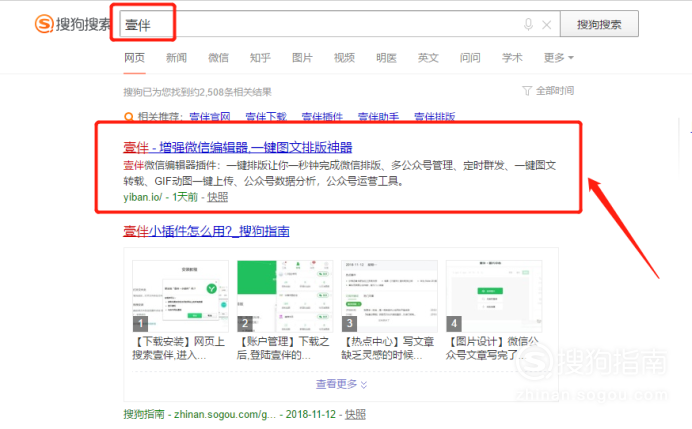Switch to the 英文 tab
692x429 pixels.
428,58
